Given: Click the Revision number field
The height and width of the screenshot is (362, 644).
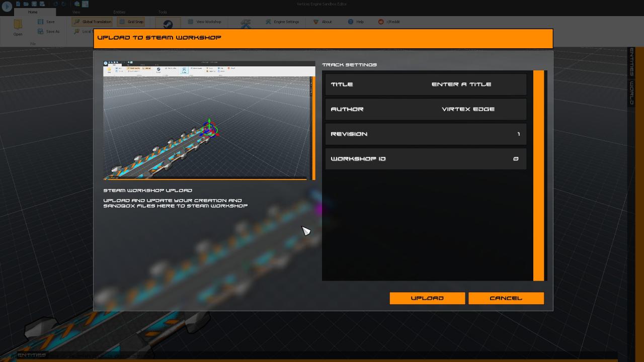Looking at the screenshot, I should click(518, 134).
